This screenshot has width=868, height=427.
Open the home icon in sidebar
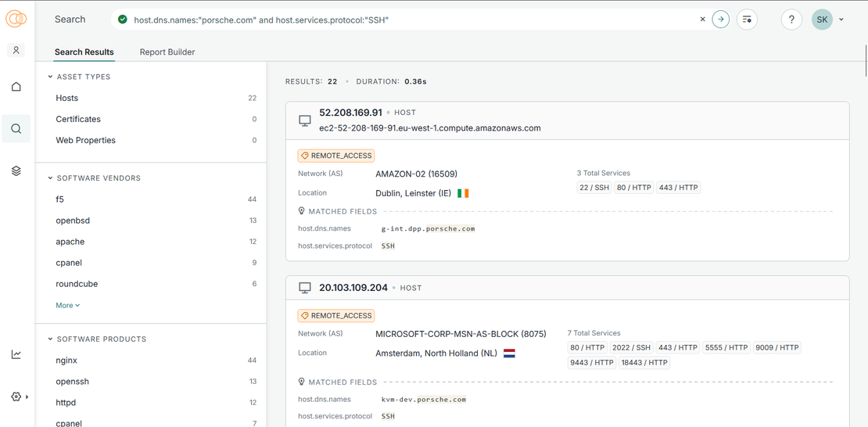coord(16,87)
